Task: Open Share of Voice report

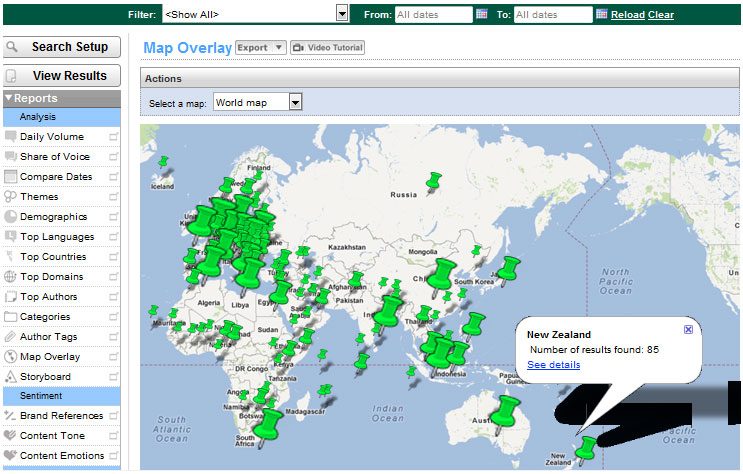Action: coord(54,156)
